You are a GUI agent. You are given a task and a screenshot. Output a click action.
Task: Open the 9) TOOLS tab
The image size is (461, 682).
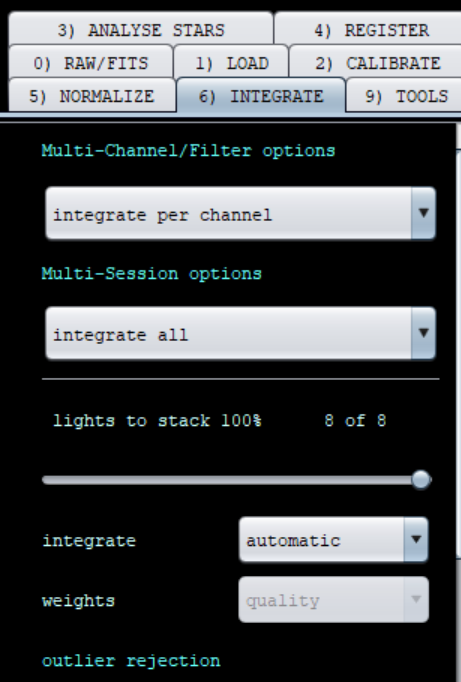[404, 95]
